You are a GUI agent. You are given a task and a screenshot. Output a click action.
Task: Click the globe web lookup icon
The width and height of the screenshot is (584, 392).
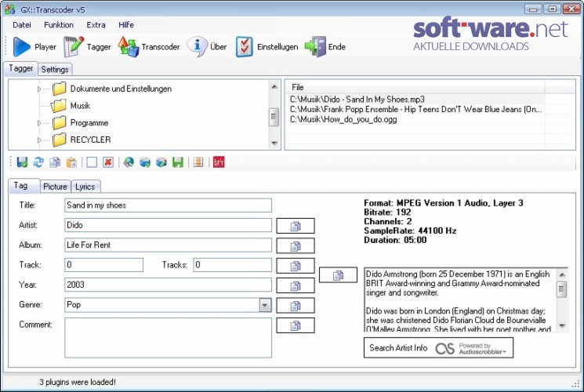pyautogui.click(x=129, y=162)
